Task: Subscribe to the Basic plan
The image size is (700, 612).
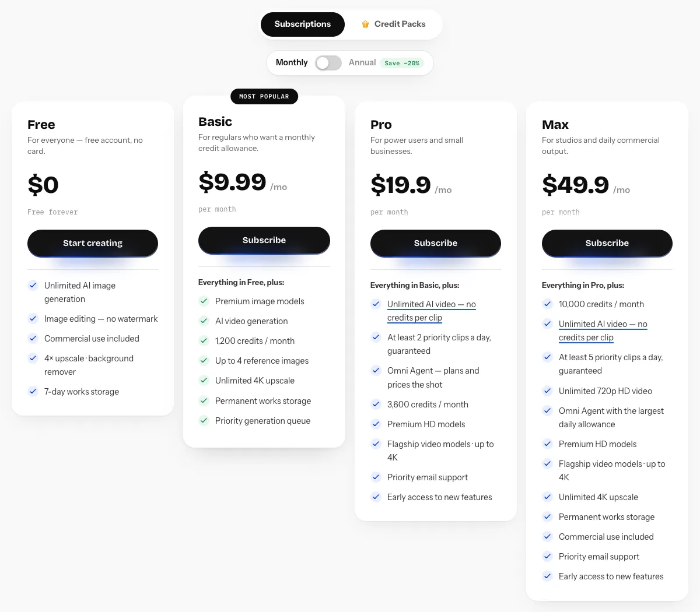Action: (264, 240)
